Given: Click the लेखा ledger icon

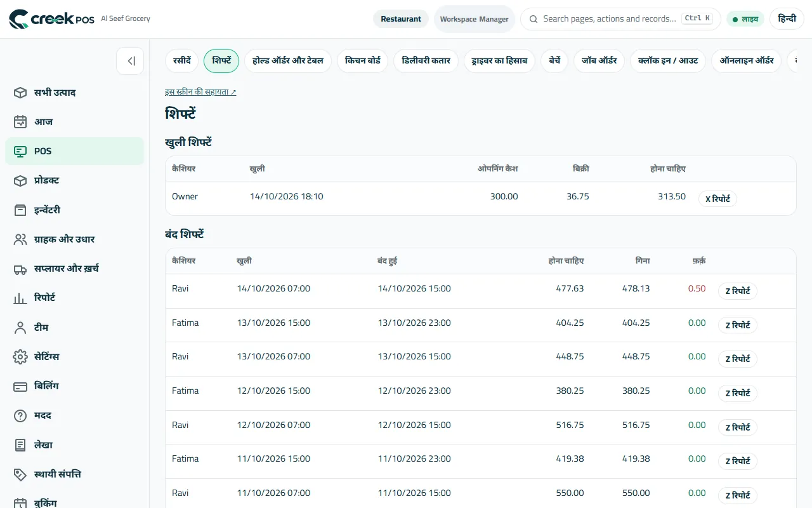Looking at the screenshot, I should tap(20, 445).
